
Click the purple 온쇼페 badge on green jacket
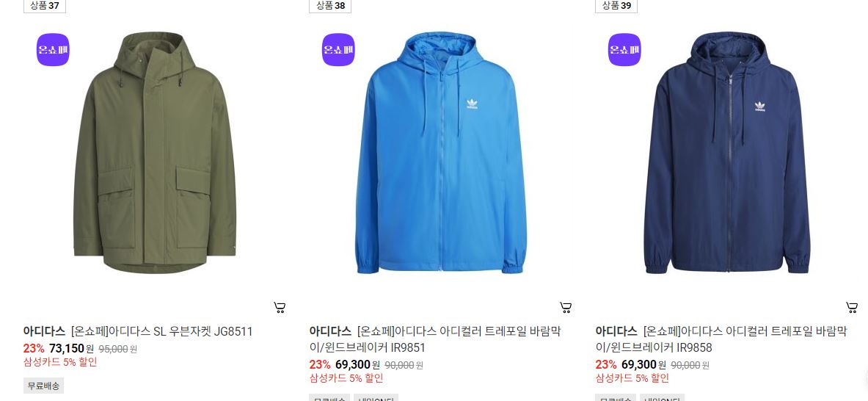click(53, 49)
